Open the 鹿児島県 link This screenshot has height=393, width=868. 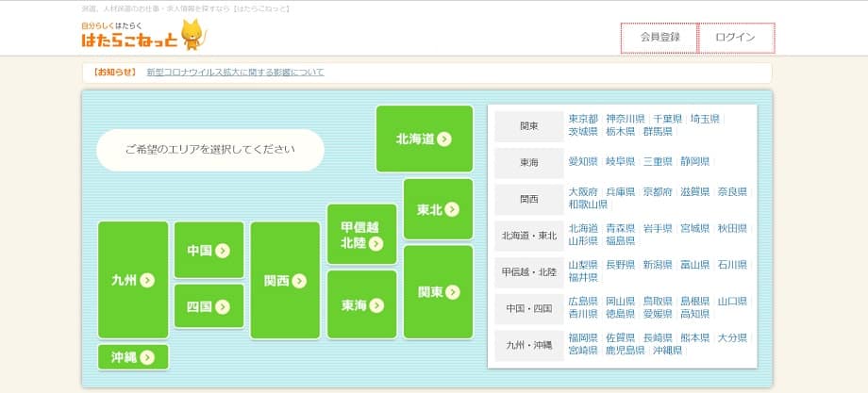tap(626, 351)
